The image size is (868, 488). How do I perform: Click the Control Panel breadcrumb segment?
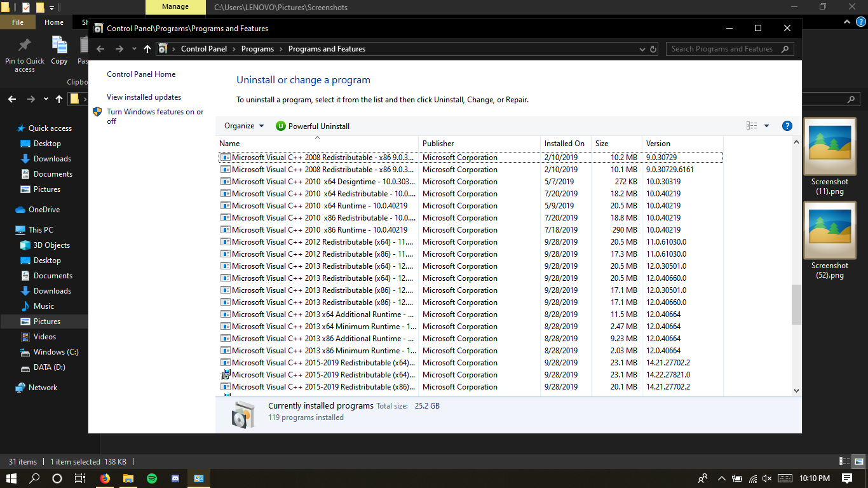point(204,49)
